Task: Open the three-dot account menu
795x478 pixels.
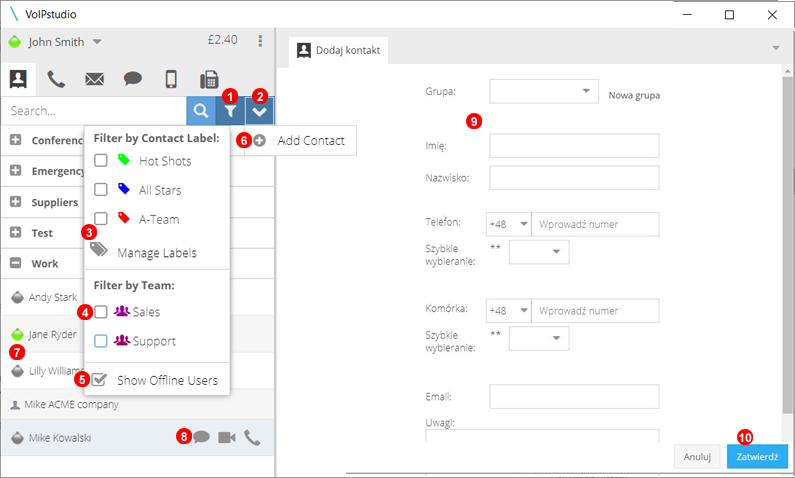Action: (260, 41)
